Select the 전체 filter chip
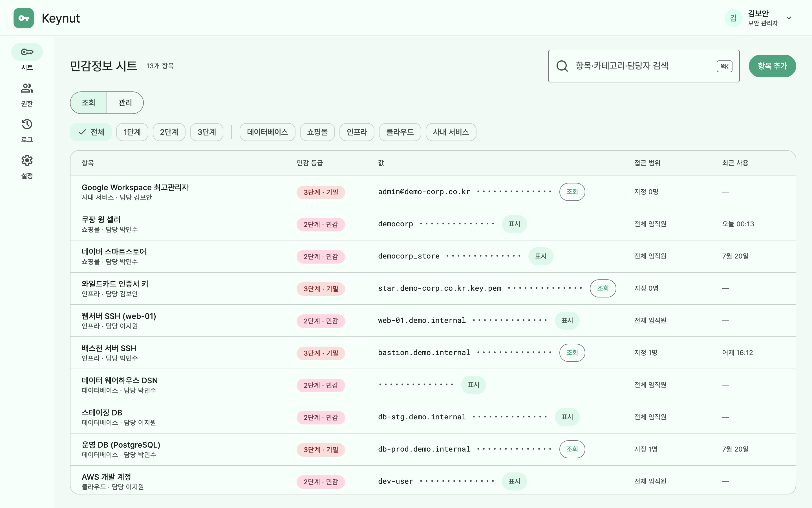This screenshot has height=508, width=812. coord(91,132)
